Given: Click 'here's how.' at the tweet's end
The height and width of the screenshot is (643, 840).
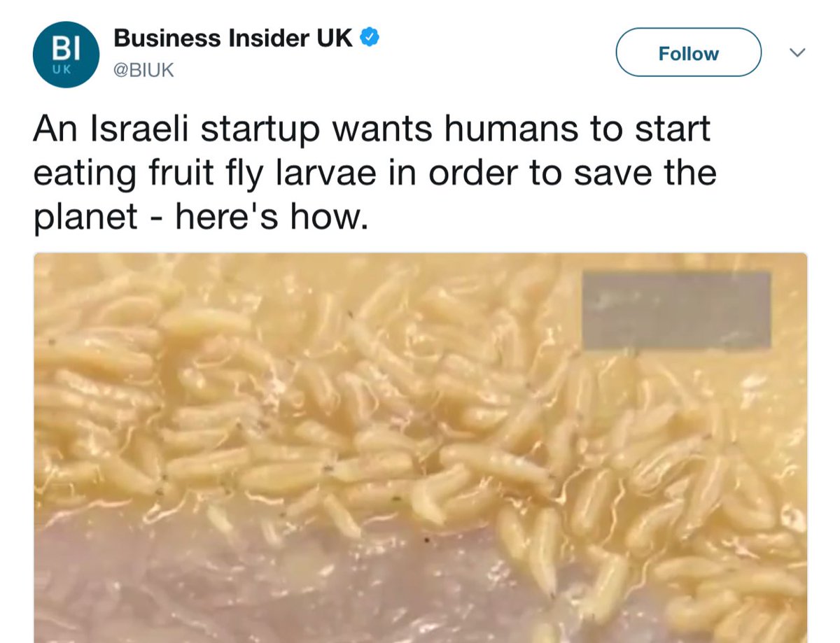Looking at the screenshot, I should tap(271, 218).
